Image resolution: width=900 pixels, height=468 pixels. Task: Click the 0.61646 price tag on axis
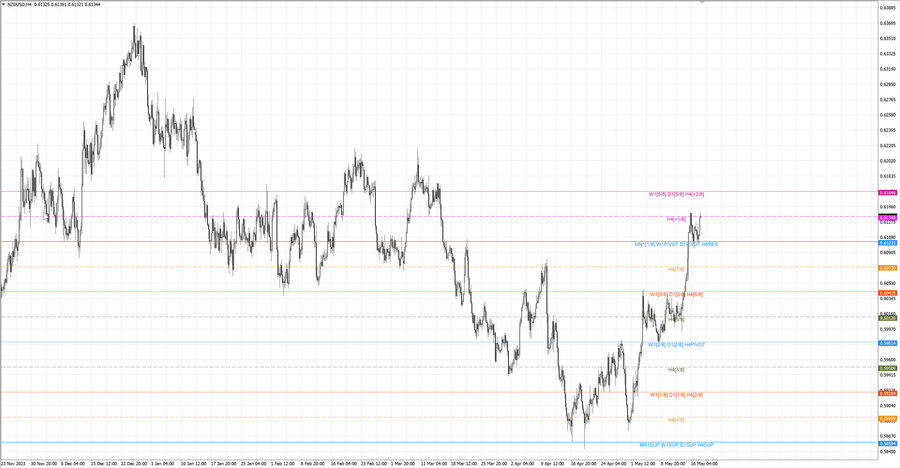tap(887, 193)
